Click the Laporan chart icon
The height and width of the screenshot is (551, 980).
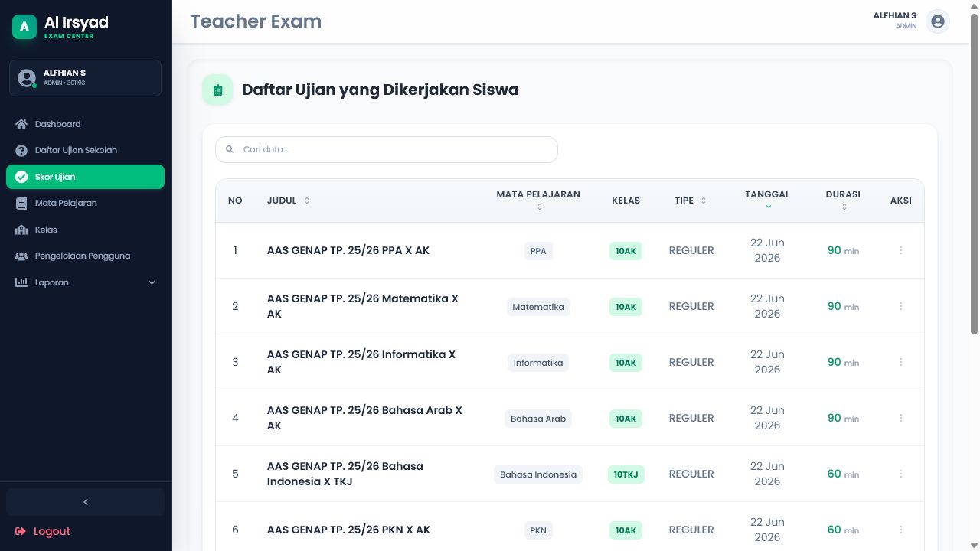21,282
